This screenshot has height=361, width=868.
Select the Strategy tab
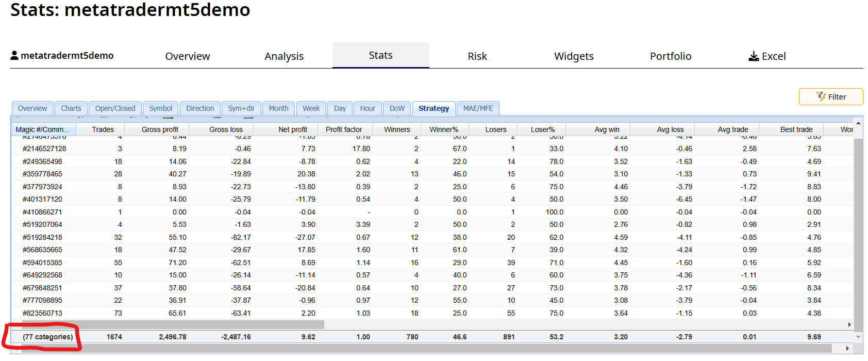coord(434,108)
